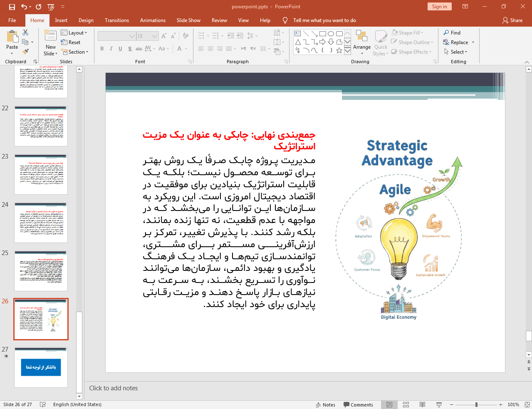Viewport: 532px width, 409px height.
Task: Switch to Reading View in status bar
Action: [x=422, y=404]
